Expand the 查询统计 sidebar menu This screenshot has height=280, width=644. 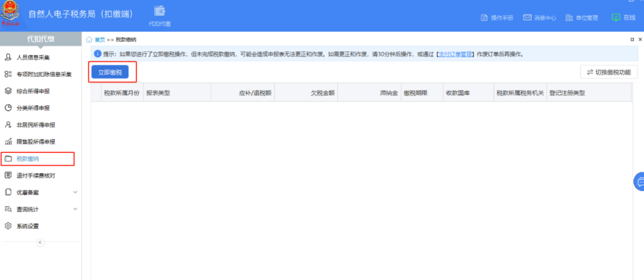tap(41, 209)
